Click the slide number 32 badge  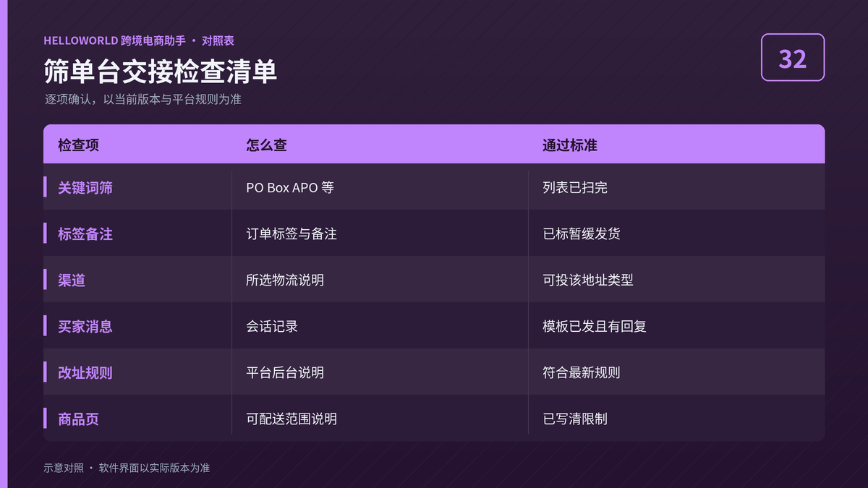[x=793, y=57]
